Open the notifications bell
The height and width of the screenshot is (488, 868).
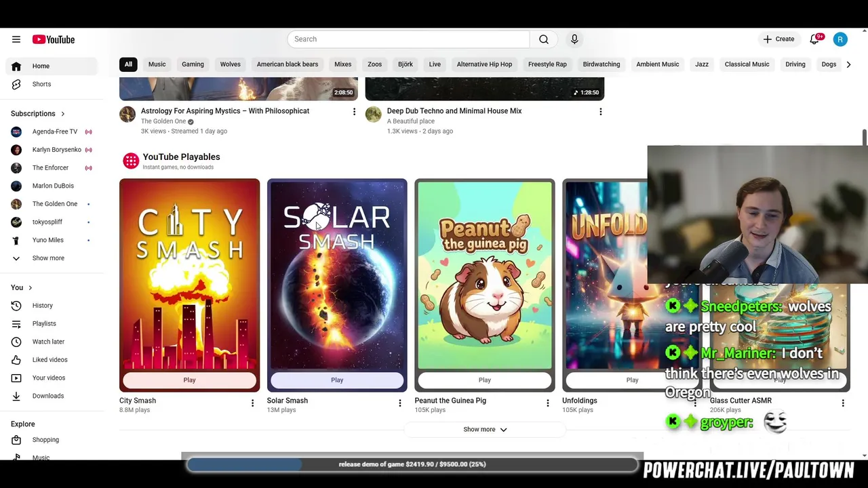[x=815, y=39]
